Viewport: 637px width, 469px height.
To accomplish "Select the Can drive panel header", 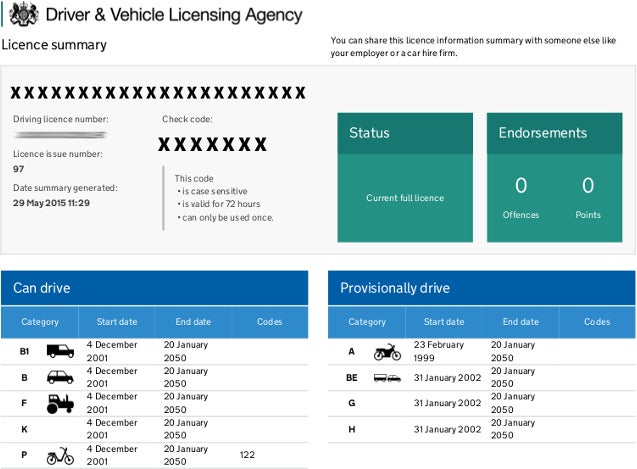I will click(x=154, y=288).
